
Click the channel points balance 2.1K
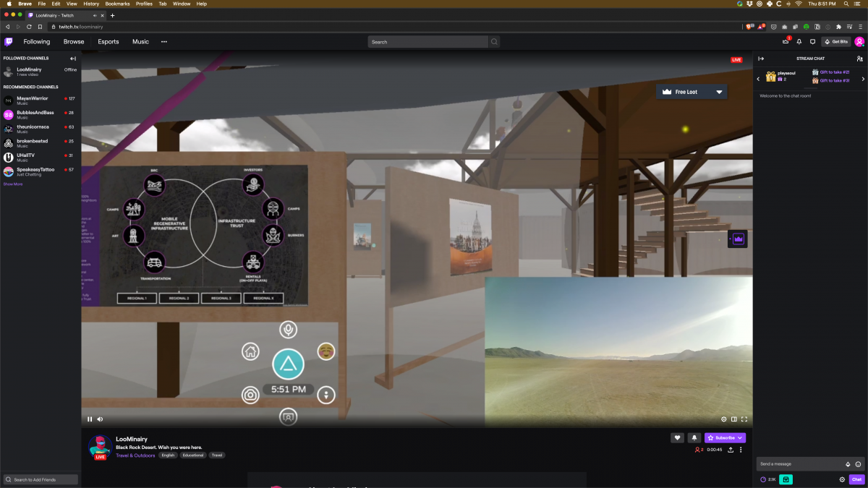pyautogui.click(x=768, y=479)
